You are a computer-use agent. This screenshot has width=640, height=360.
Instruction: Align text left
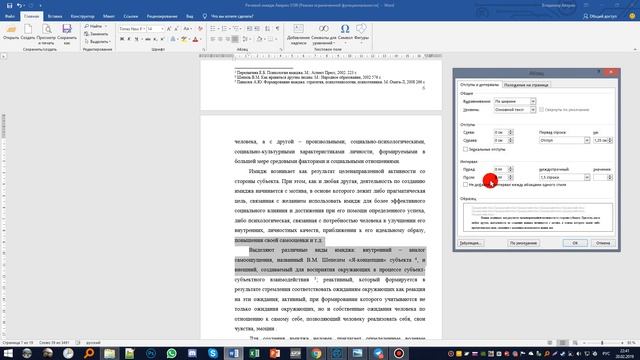[213, 39]
